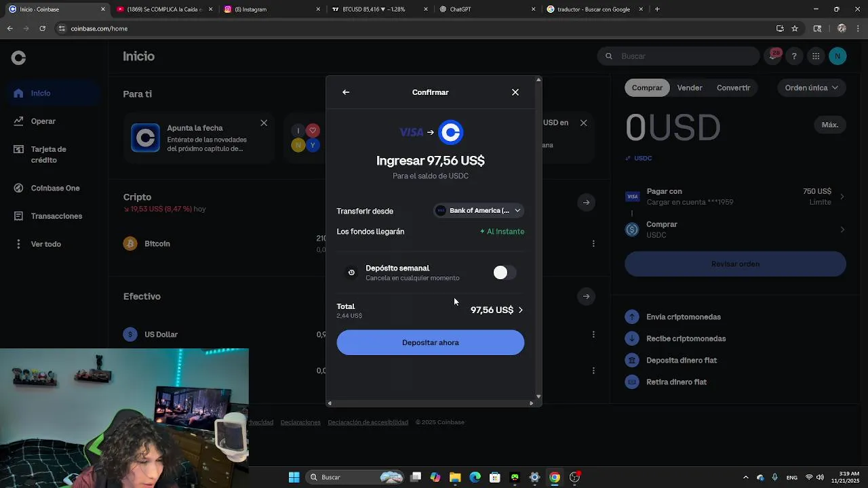Image resolution: width=868 pixels, height=488 pixels.
Task: Show hidden tray icons chevron
Action: click(x=746, y=477)
